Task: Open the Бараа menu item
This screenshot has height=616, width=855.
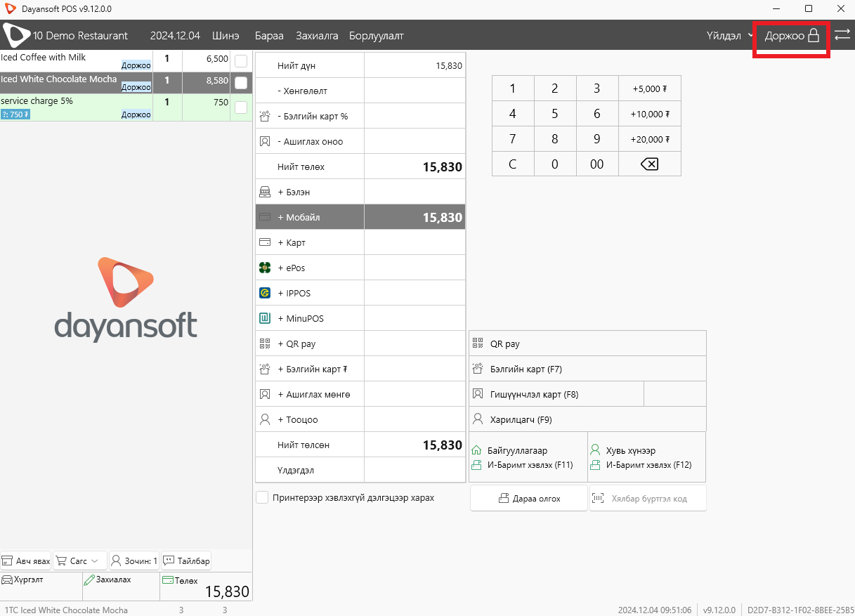Action: coord(269,35)
